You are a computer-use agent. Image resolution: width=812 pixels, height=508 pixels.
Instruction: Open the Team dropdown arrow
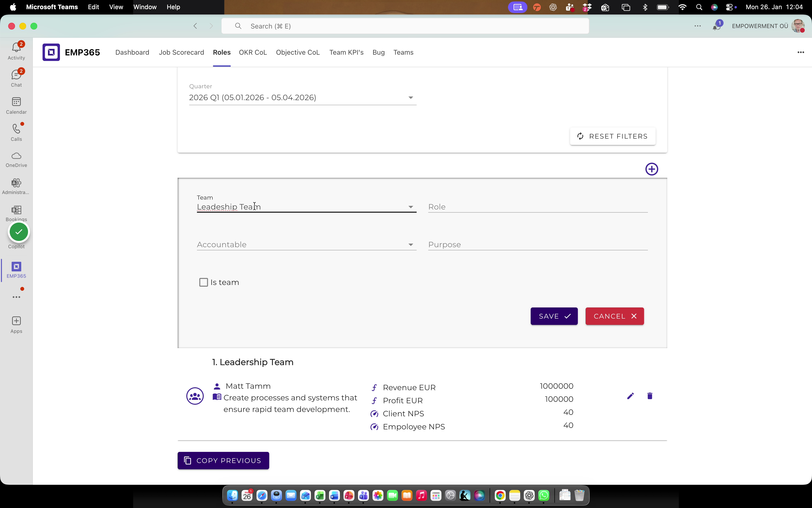click(411, 207)
